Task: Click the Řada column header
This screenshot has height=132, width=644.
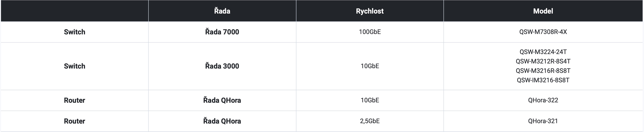Action: tap(222, 11)
